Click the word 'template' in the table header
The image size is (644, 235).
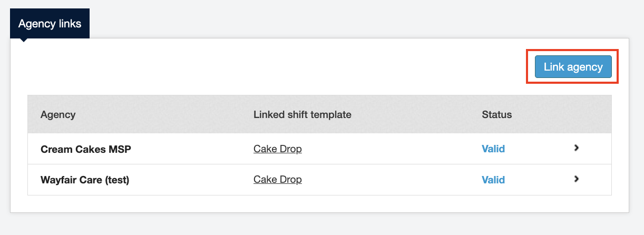(x=333, y=114)
